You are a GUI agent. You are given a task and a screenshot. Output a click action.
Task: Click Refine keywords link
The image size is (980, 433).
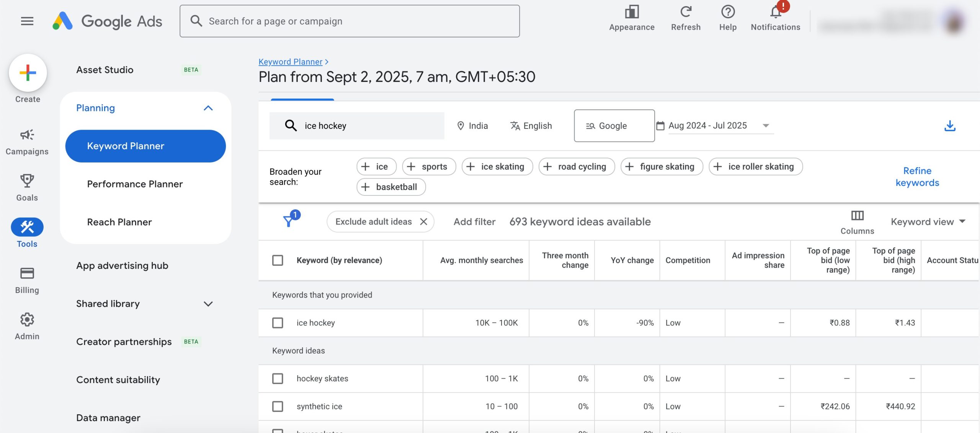pyautogui.click(x=917, y=177)
